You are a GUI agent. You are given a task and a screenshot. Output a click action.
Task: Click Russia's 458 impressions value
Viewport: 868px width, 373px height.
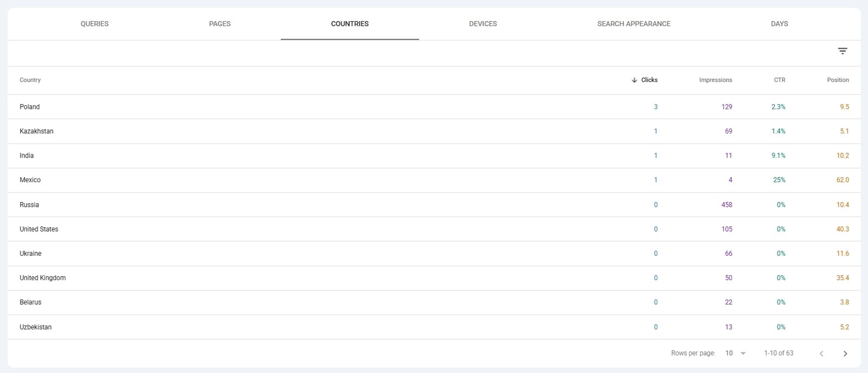point(726,205)
